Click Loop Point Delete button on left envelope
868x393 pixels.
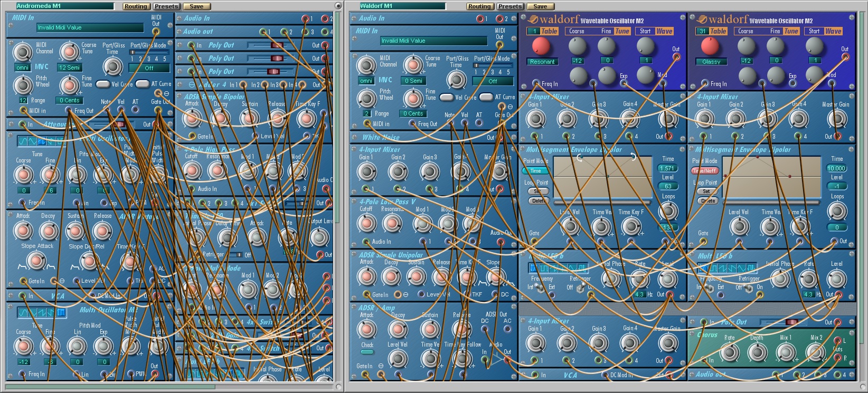[539, 200]
